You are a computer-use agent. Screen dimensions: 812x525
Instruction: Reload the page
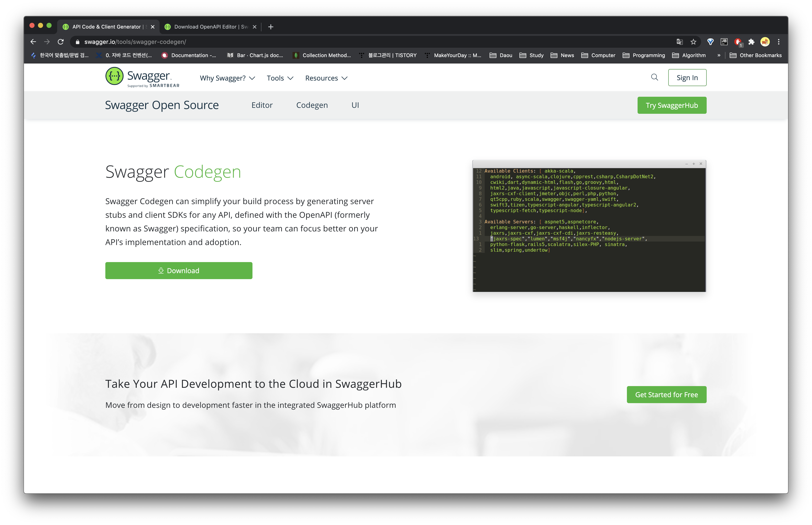tap(61, 42)
